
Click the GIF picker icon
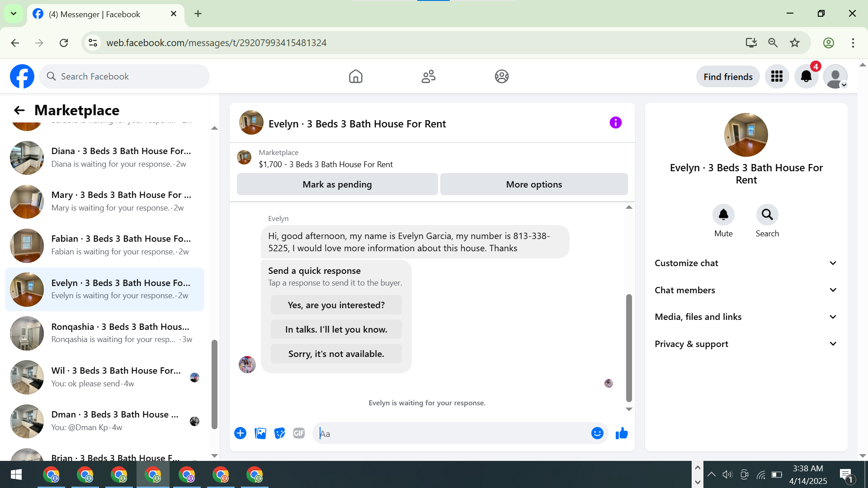tap(299, 433)
